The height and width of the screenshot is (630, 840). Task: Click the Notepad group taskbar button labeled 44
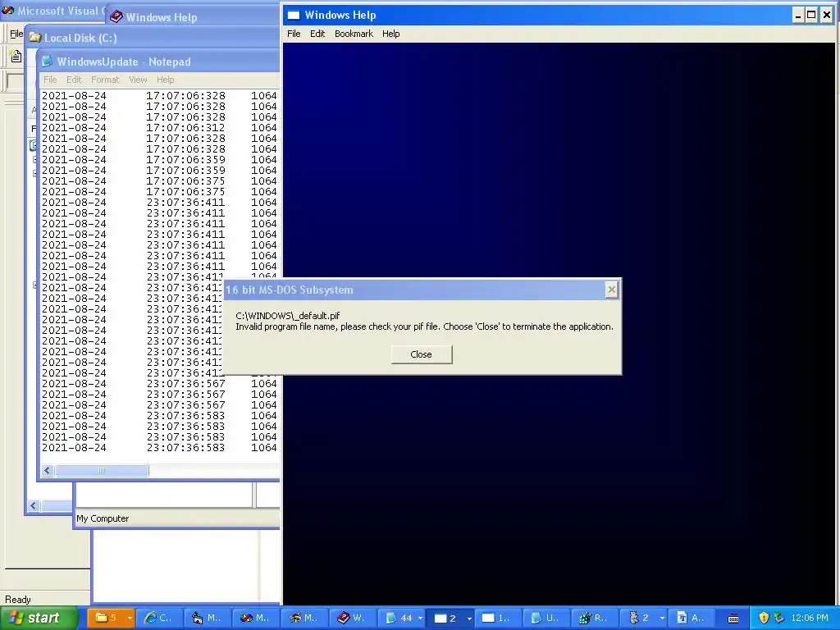point(399,618)
